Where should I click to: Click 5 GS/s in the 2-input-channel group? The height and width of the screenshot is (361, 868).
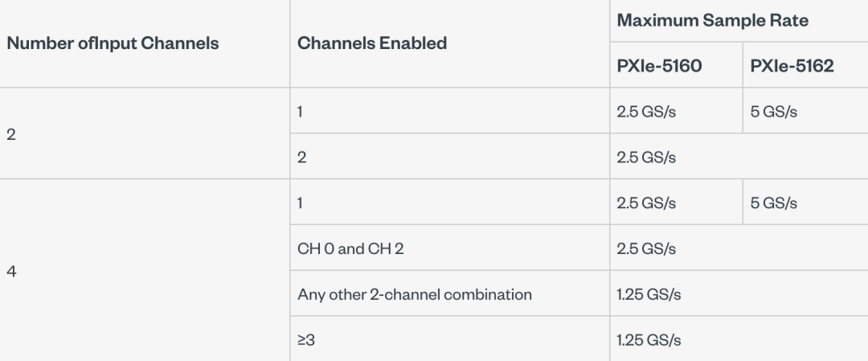point(773,112)
